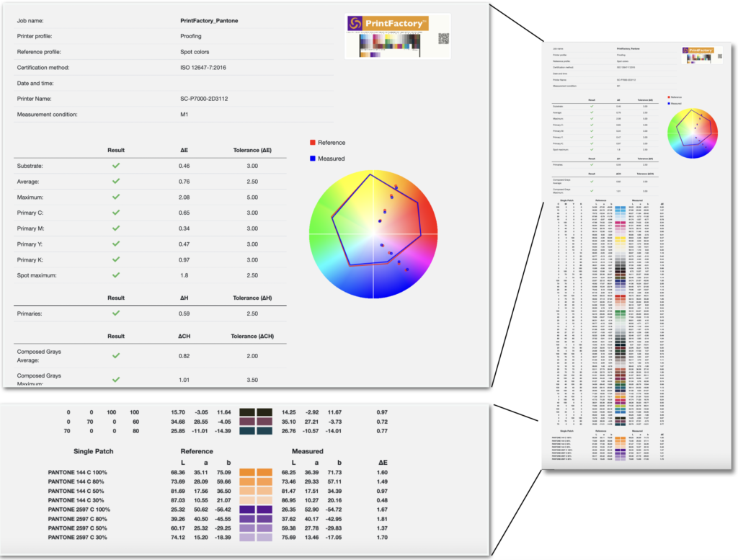Click the Composed Grays tolerance value 3.50
The width and height of the screenshot is (738, 560).
click(252, 380)
